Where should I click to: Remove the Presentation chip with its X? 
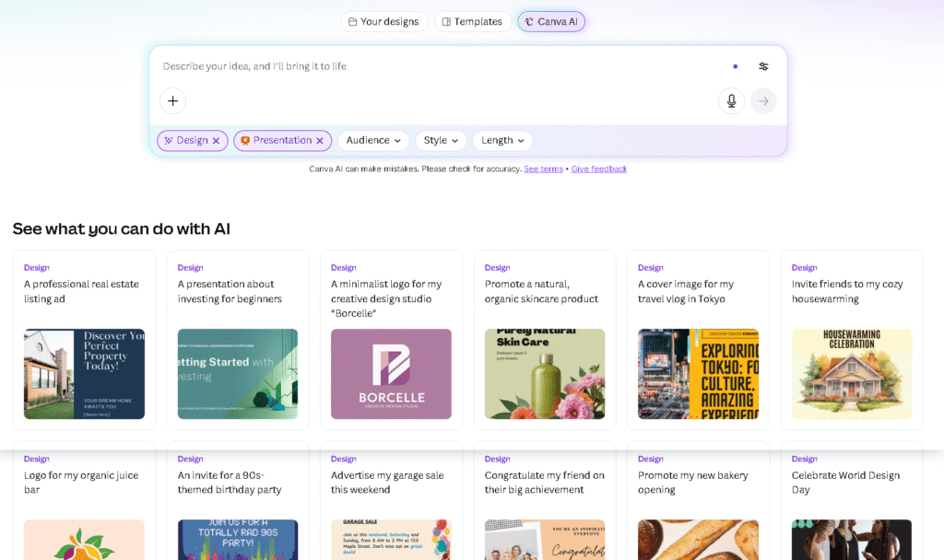pyautogui.click(x=320, y=141)
